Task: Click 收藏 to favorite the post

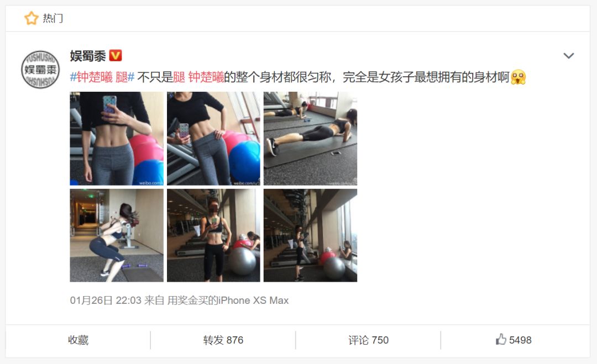Action: click(78, 340)
